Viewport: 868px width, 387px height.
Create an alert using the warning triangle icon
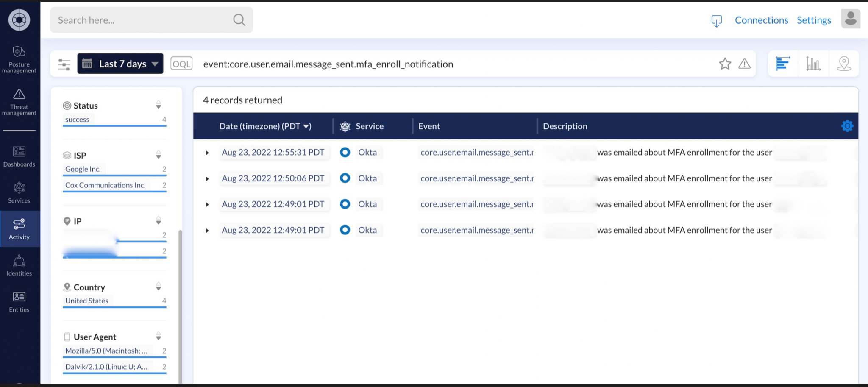(744, 64)
